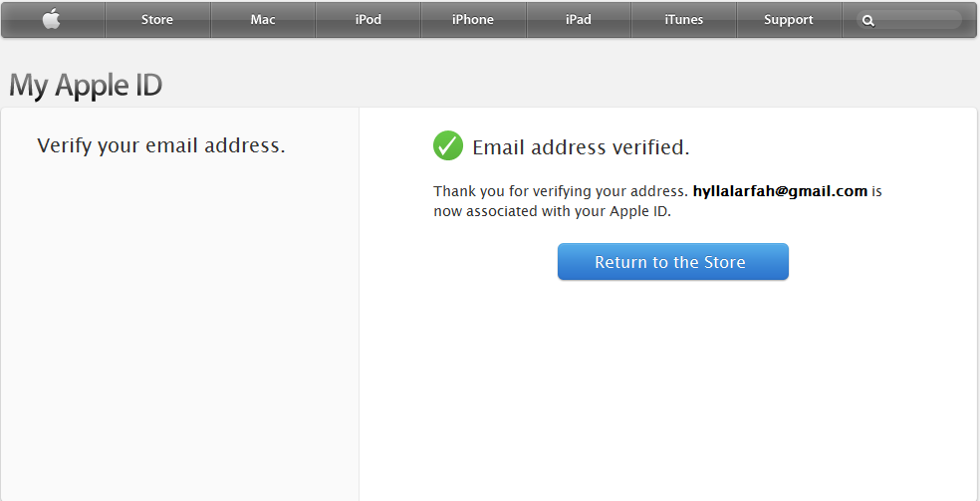Click the 'Email address verified.' heading

[581, 147]
